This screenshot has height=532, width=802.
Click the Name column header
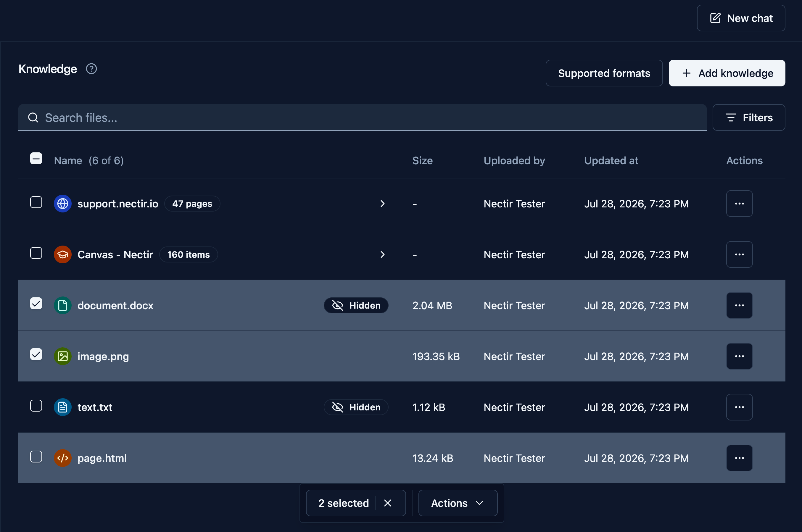point(68,160)
